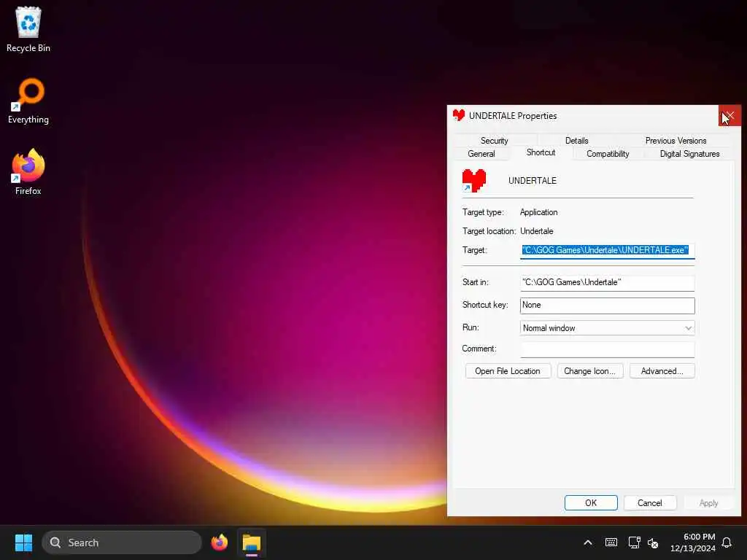Screen dimensions: 747x560
Task: Switch to the General tab
Action: pos(481,154)
